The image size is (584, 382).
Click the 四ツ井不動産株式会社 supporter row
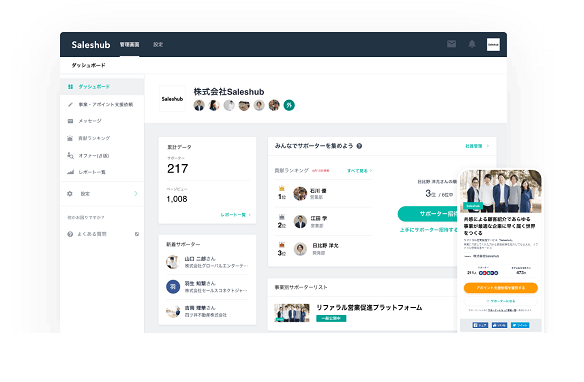207,311
